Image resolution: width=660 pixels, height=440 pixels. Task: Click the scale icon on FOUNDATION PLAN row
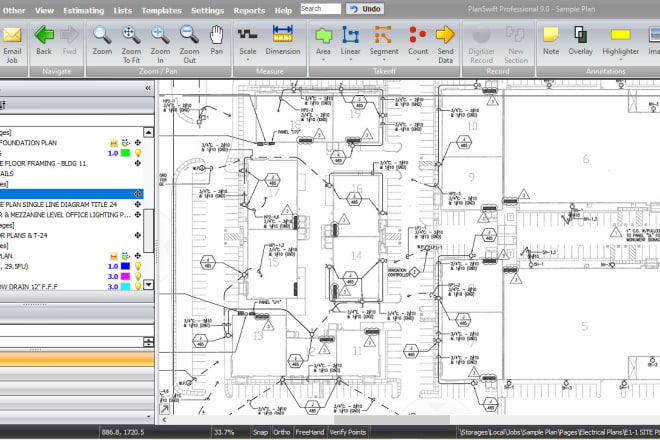[114, 143]
